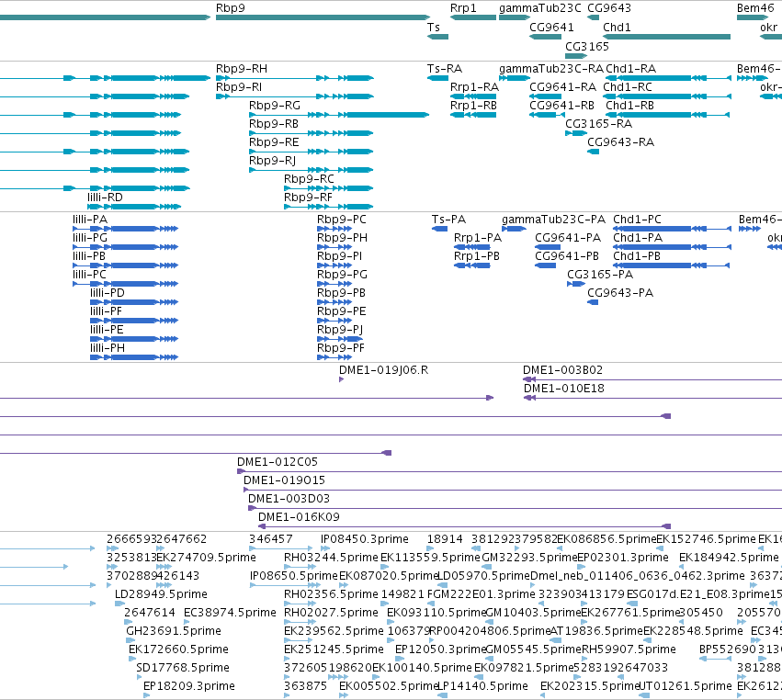Image resolution: width=782 pixels, height=700 pixels.
Task: Select transcript Rbp9-RF
Action: tap(329, 207)
